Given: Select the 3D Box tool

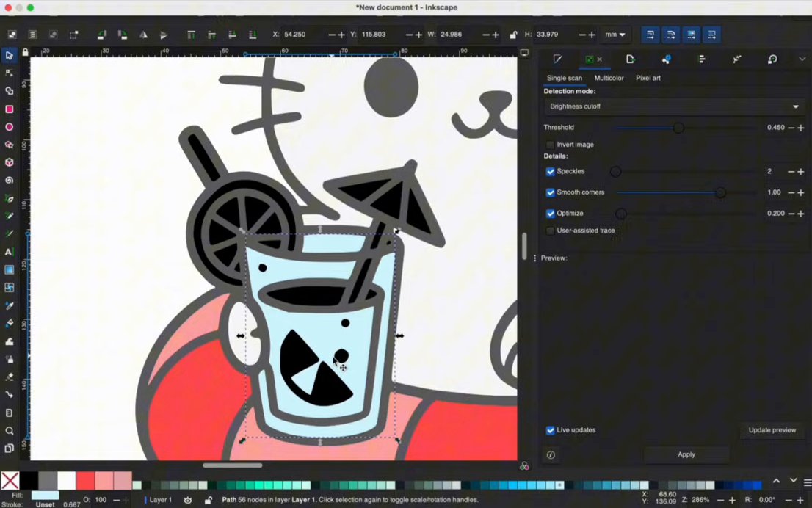Looking at the screenshot, I should tap(9, 162).
